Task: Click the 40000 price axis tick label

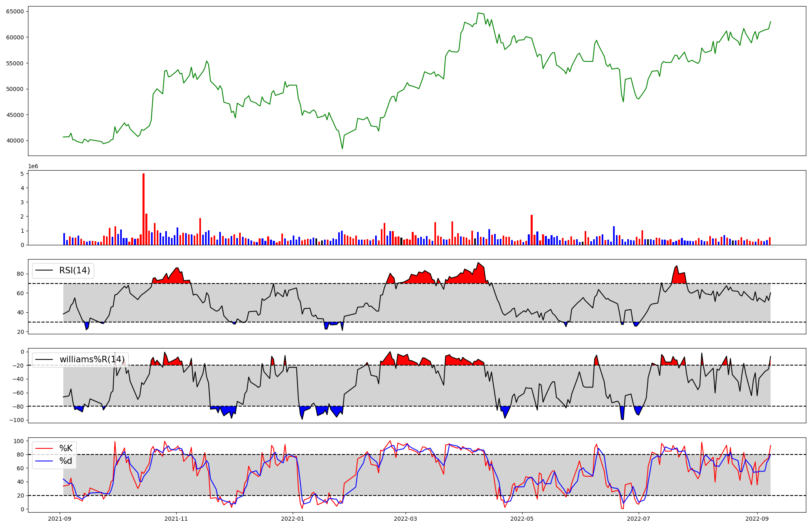Action: pos(15,141)
